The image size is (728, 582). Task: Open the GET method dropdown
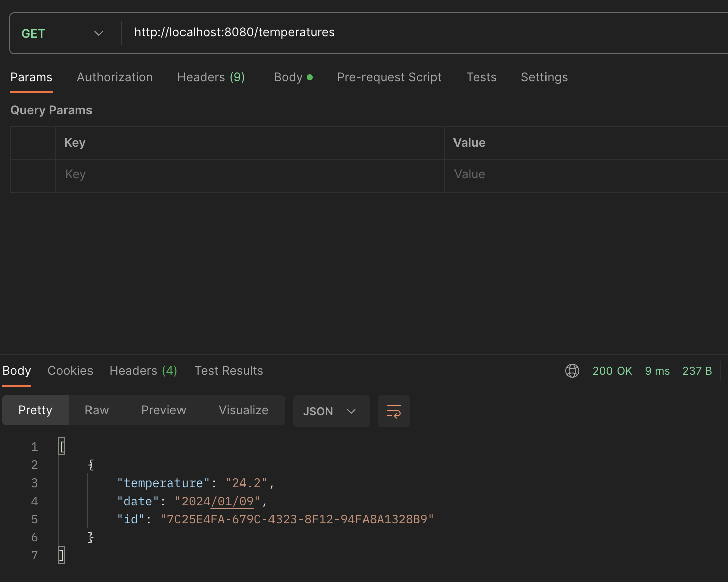point(62,33)
